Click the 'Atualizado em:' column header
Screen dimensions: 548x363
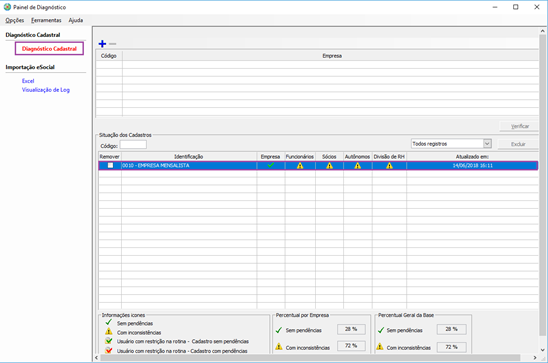[472, 157]
